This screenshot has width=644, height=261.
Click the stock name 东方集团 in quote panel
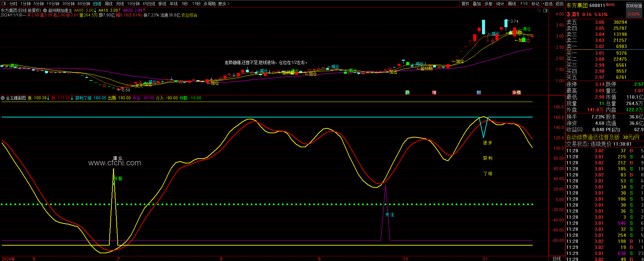tap(577, 5)
